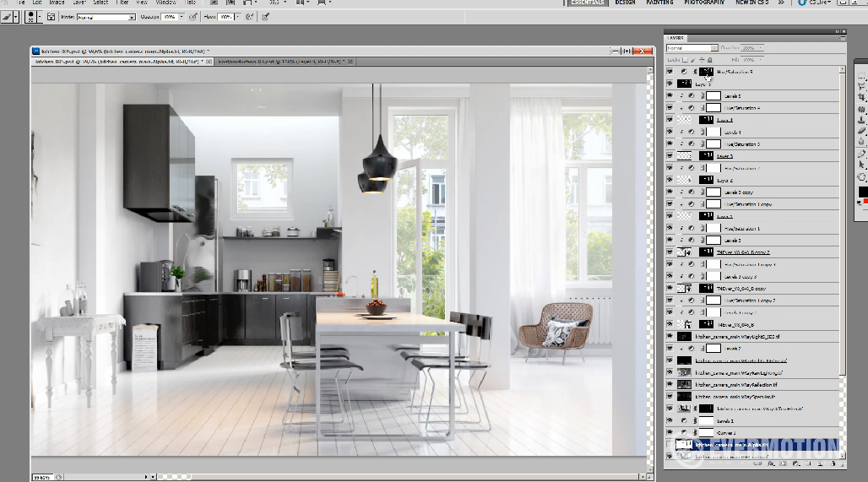Show more workspaces with double arrow
Image resolution: width=868 pixels, height=482 pixels.
[x=781, y=3]
